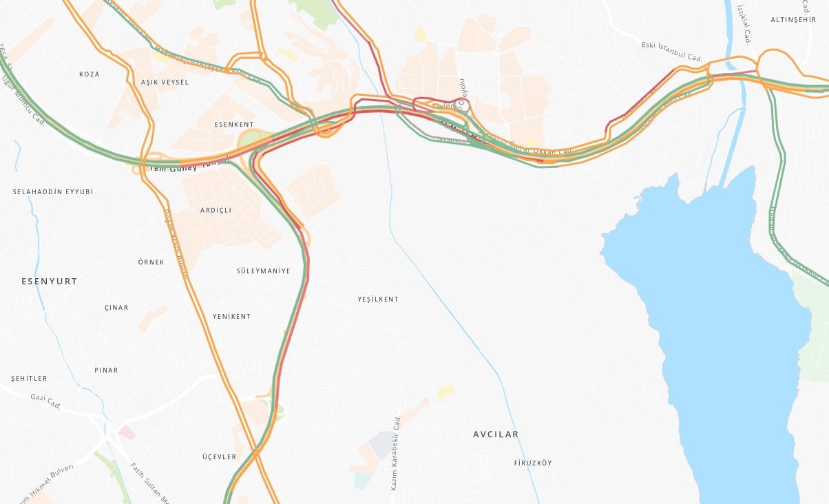Select the ARDIÇLI neighborhood label
Image resolution: width=829 pixels, height=504 pixels.
coord(216,210)
